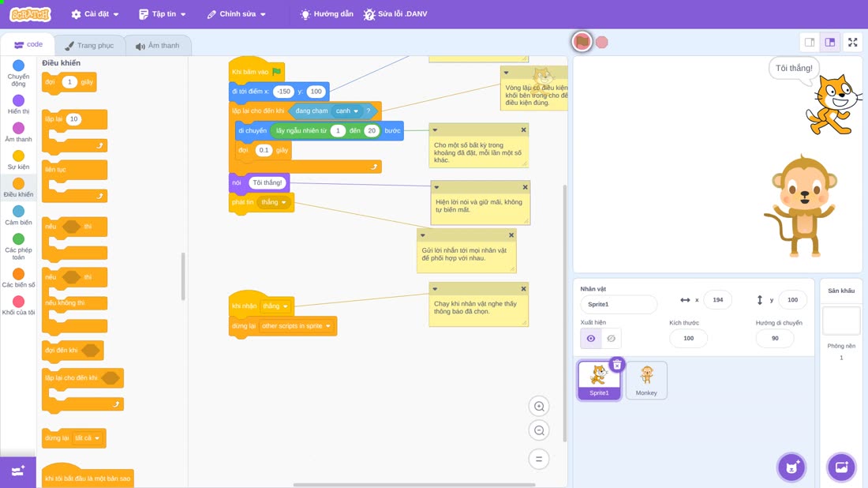Open the Cài đặt settings menu
Image resolution: width=868 pixels, height=488 pixels.
[x=95, y=14]
